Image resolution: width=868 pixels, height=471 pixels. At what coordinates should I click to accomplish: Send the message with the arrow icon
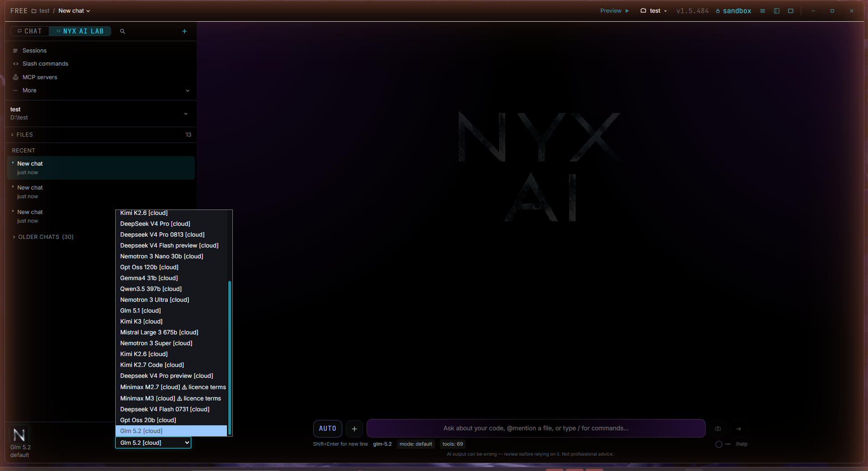[739, 428]
